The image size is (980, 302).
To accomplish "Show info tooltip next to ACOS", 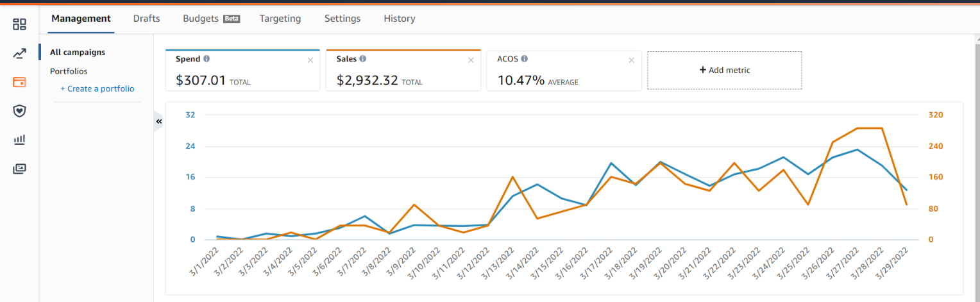I will click(x=524, y=59).
